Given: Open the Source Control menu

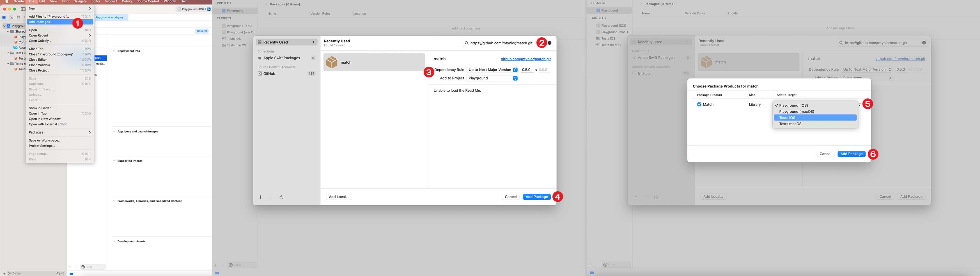Looking at the screenshot, I should [148, 1].
